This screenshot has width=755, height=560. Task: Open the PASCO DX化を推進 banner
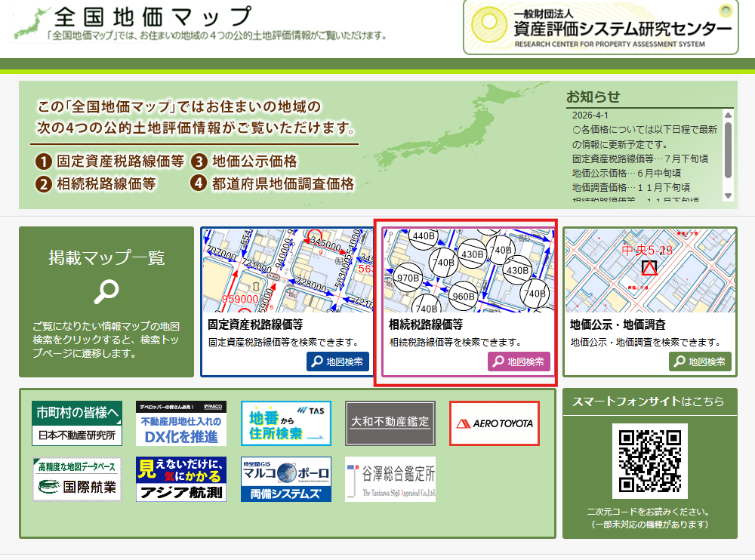click(x=181, y=423)
